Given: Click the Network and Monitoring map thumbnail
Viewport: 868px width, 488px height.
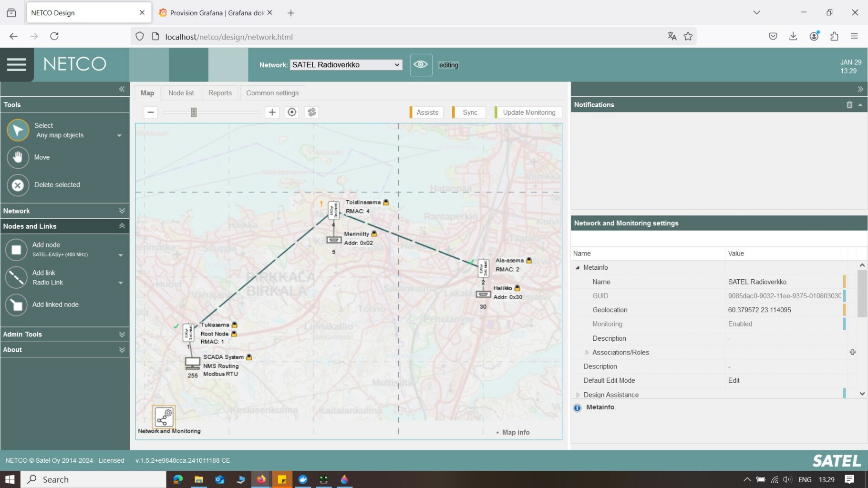Looking at the screenshot, I should [164, 417].
